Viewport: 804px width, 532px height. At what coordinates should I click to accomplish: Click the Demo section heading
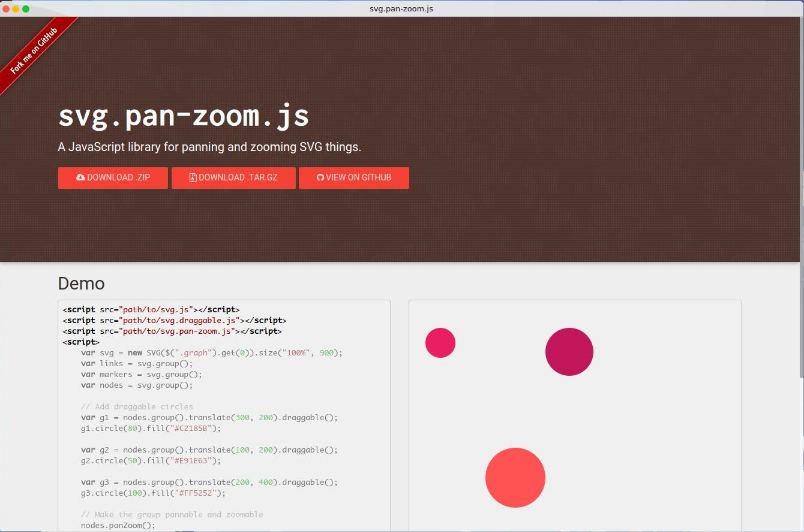(x=81, y=283)
